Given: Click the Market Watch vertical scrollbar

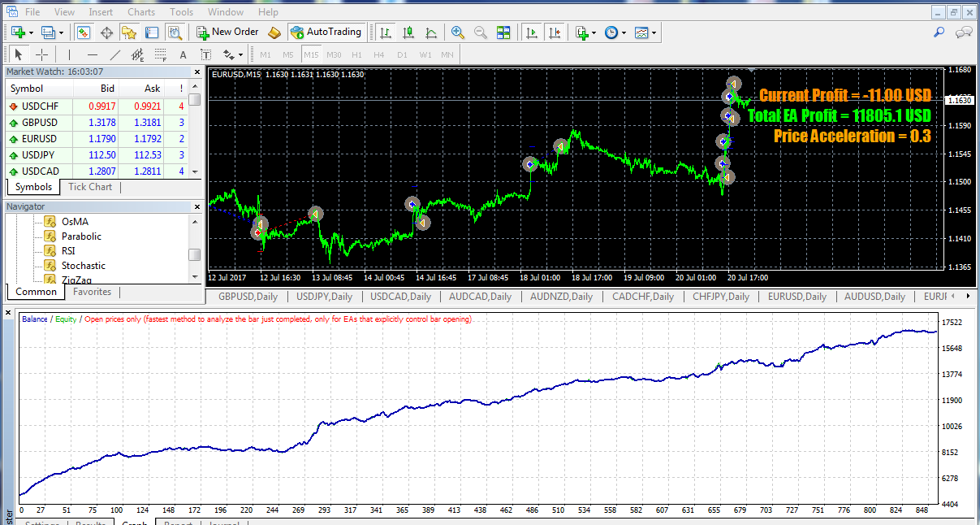Looking at the screenshot, I should (x=195, y=130).
